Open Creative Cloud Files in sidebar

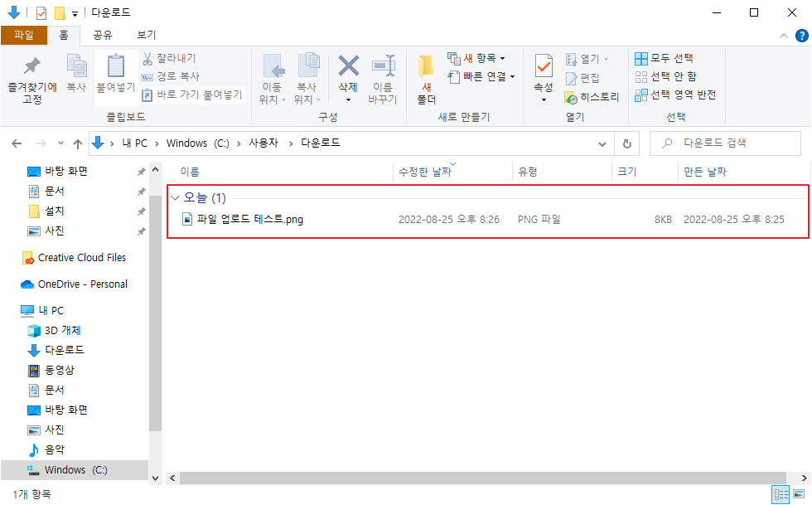click(x=74, y=258)
